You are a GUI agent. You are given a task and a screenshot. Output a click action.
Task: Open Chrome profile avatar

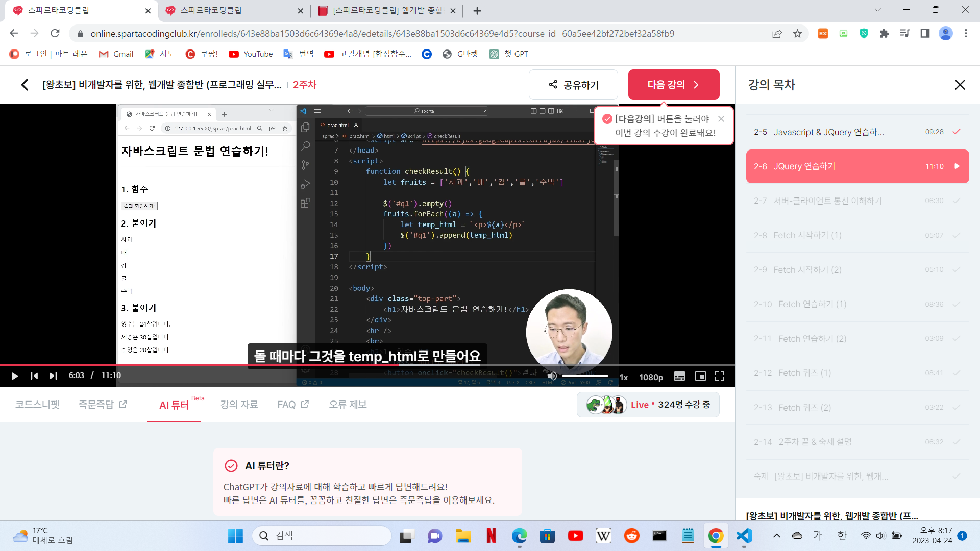pos(946,33)
